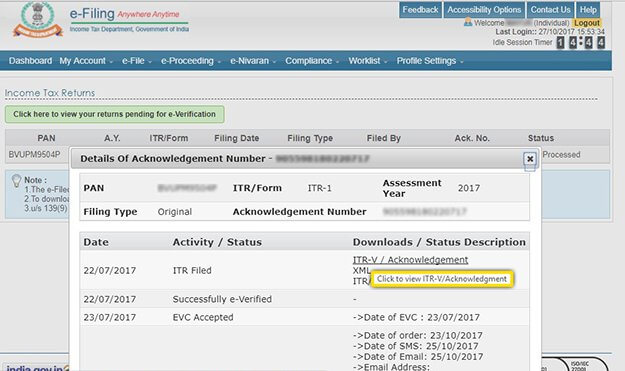Click the Date of SMS: 25/10/2017 text
Image resolution: width=625 pixels, height=371 pixels.
coord(416,346)
